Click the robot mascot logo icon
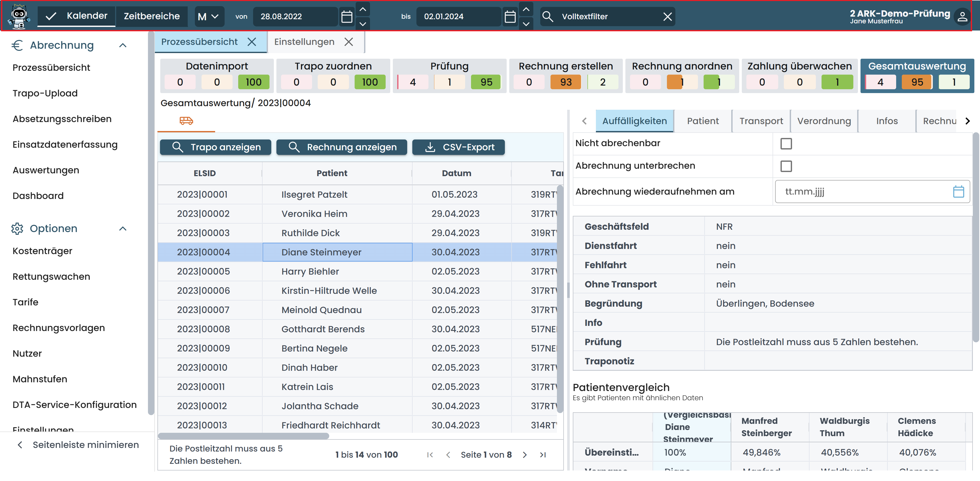The image size is (980, 481). click(x=19, y=16)
